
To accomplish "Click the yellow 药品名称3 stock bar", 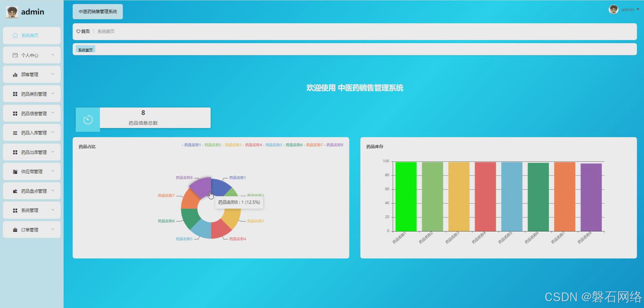I will click(459, 197).
